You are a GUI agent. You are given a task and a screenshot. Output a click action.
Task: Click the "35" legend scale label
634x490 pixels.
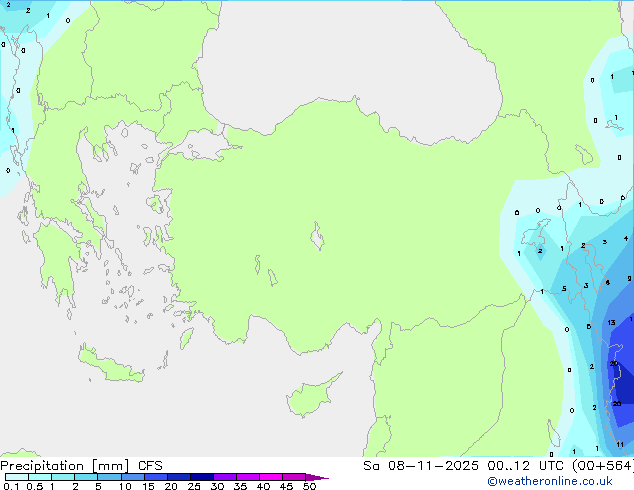(240, 486)
